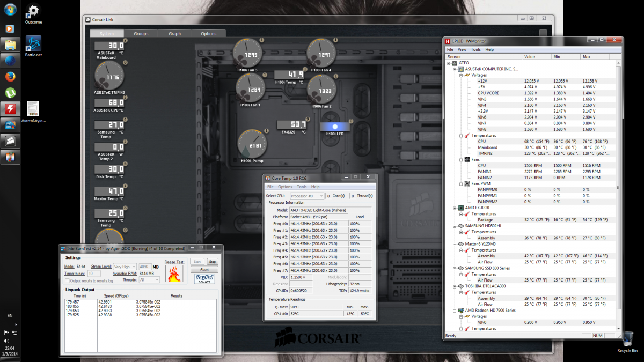Click the Corsair Link sails taskbar icon
The image size is (644, 362).
coord(10,141)
